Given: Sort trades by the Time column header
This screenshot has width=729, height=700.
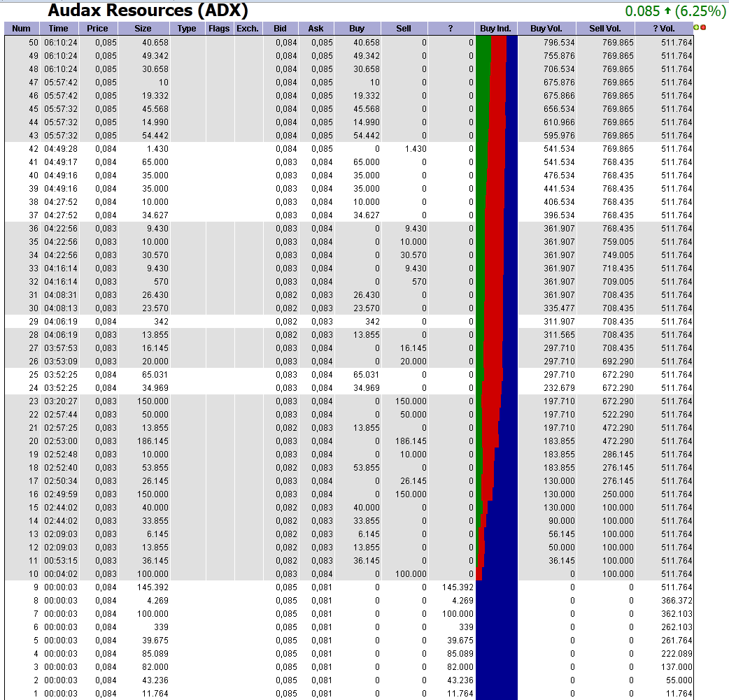Looking at the screenshot, I should tap(58, 29).
